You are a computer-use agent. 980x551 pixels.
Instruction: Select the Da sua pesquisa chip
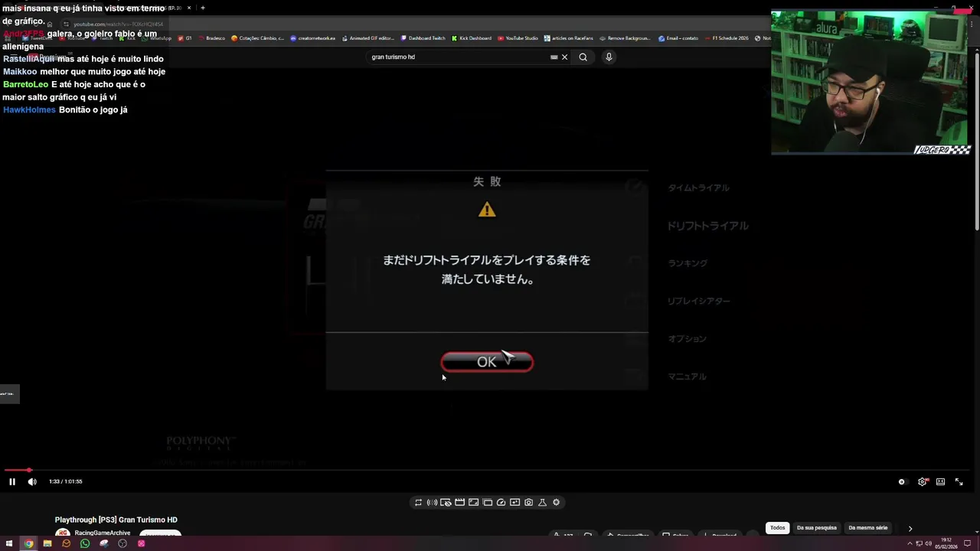(x=817, y=528)
